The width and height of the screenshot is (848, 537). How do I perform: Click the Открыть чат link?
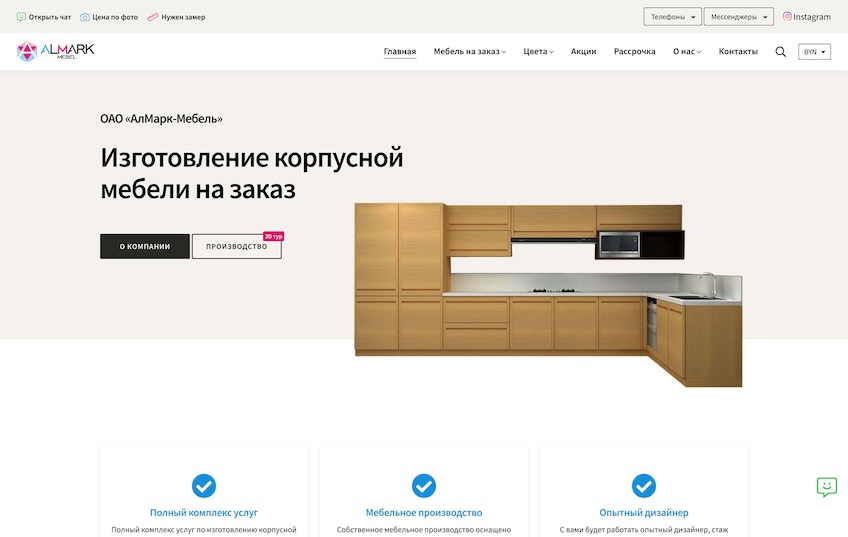coord(50,17)
